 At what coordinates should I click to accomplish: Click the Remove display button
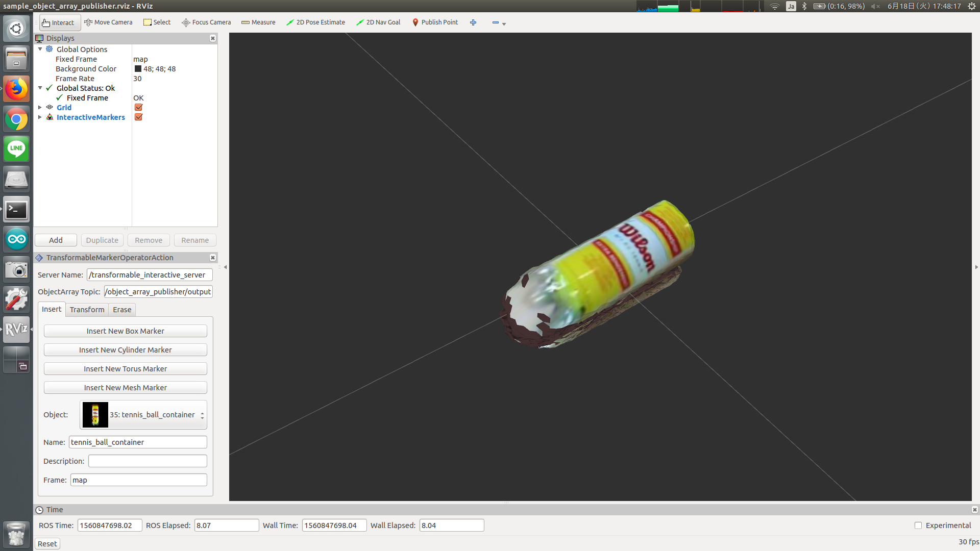[x=149, y=240]
